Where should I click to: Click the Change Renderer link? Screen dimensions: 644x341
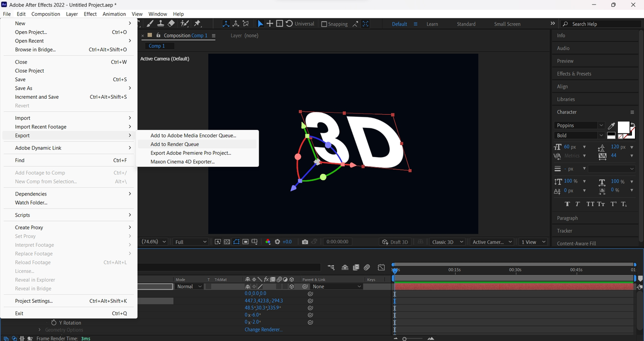click(263, 329)
